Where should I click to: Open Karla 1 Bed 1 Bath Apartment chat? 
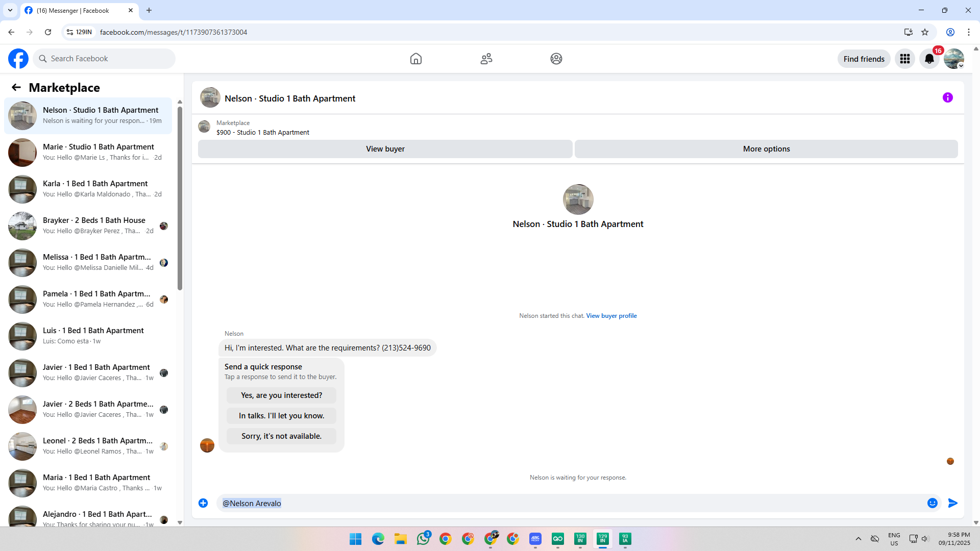point(88,189)
